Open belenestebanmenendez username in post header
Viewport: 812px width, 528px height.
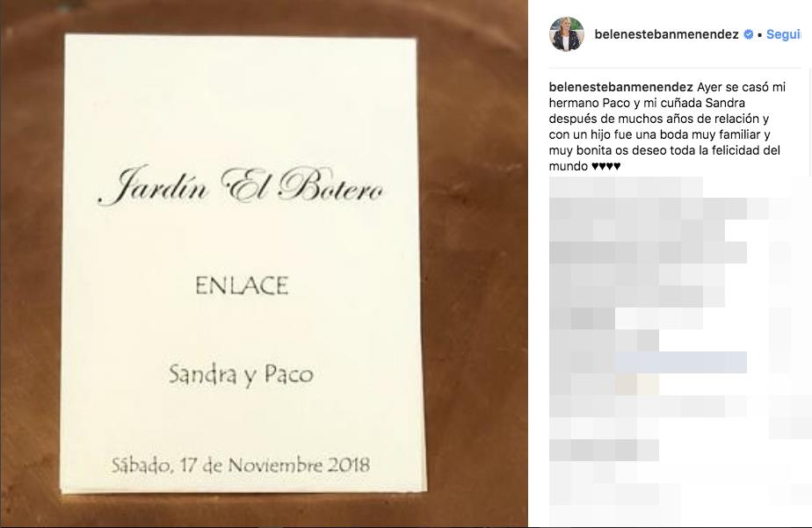click(x=666, y=34)
